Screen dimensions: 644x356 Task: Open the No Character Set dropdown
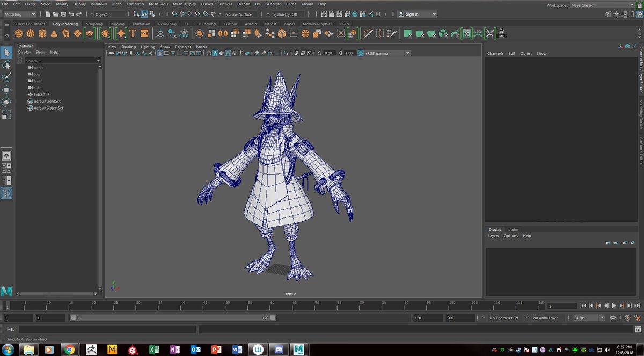504,318
